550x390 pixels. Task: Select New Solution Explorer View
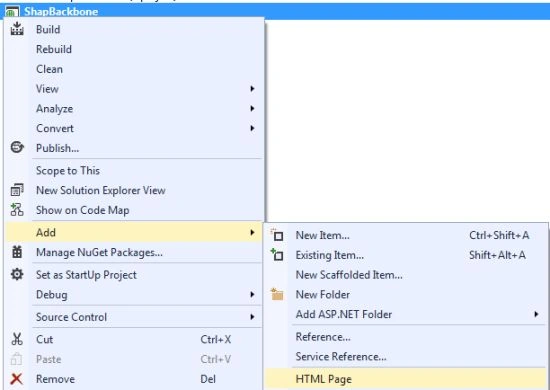pyautogui.click(x=134, y=190)
